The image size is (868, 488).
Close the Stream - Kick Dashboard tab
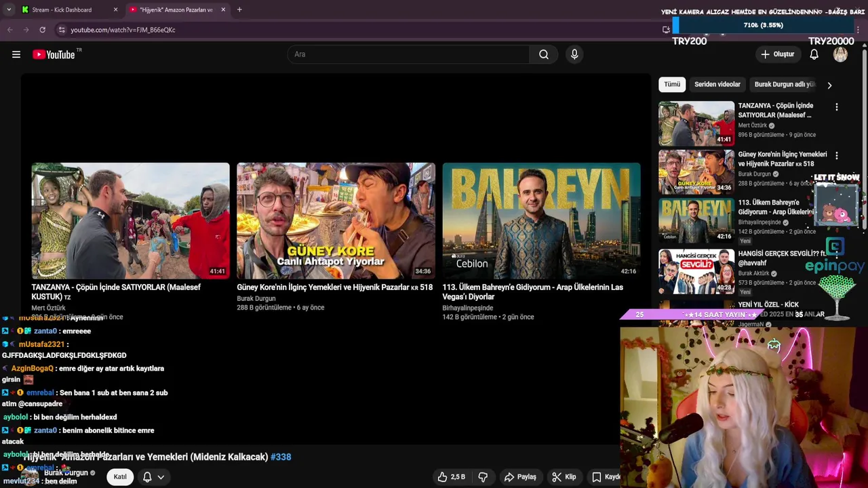115,9
